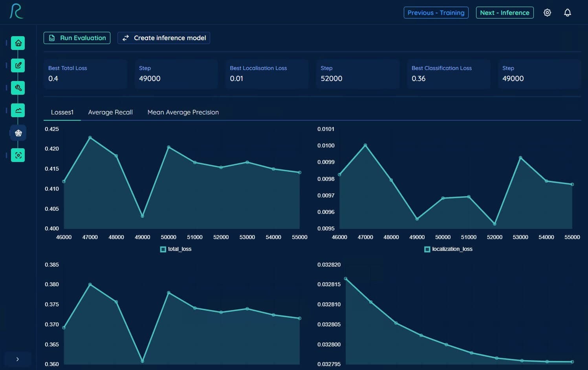Click total_loss data point at step 49000

pyautogui.click(x=142, y=216)
